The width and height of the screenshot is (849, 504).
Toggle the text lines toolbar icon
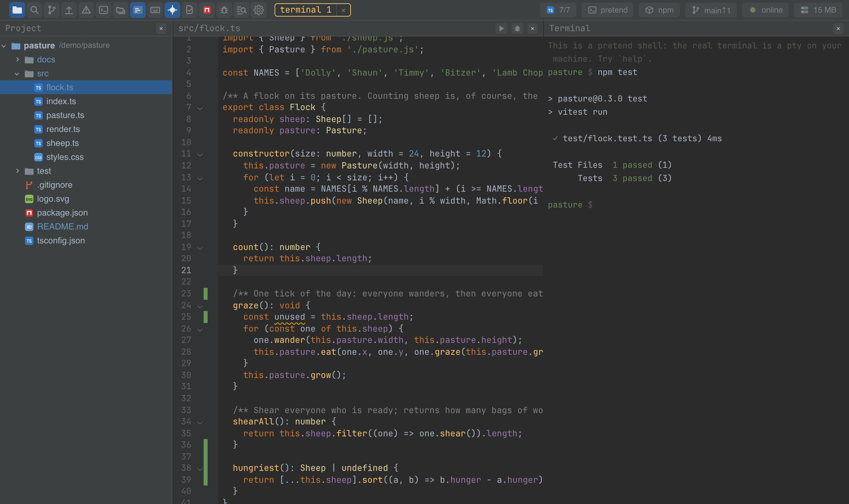tap(138, 10)
